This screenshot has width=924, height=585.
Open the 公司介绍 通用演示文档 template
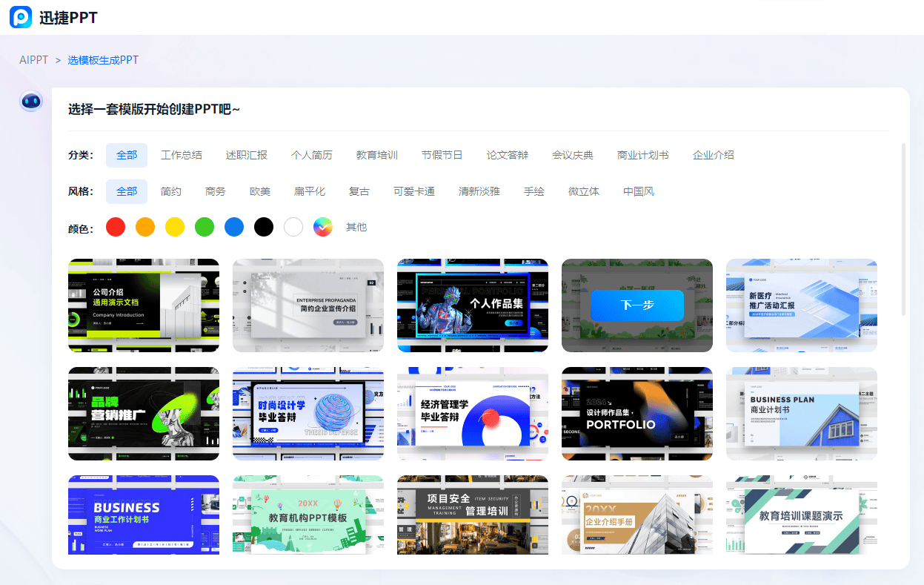tap(144, 305)
